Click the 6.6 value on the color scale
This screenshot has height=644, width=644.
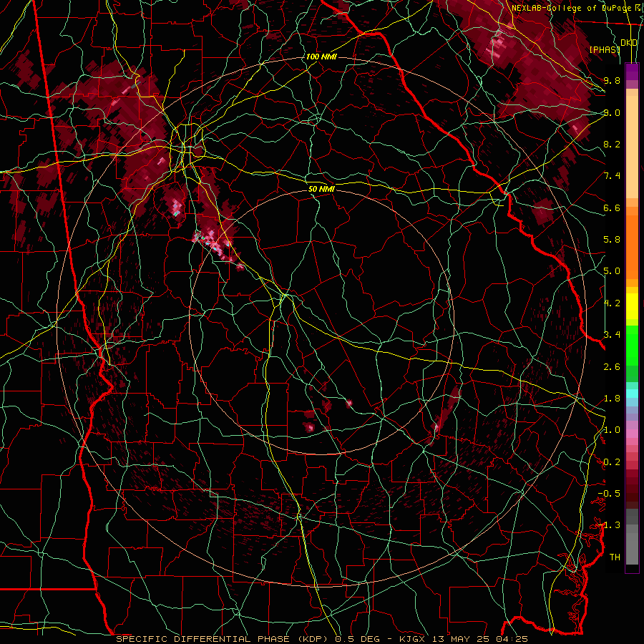pos(612,208)
